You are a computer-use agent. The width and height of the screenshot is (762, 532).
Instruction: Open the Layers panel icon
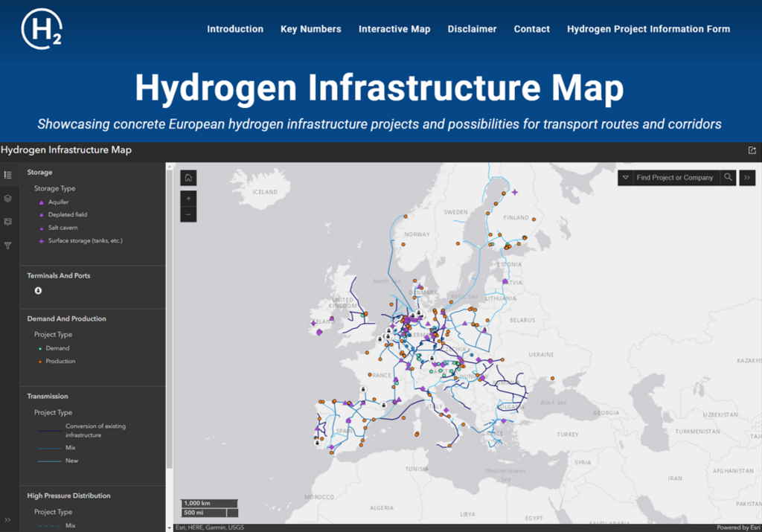(8, 199)
